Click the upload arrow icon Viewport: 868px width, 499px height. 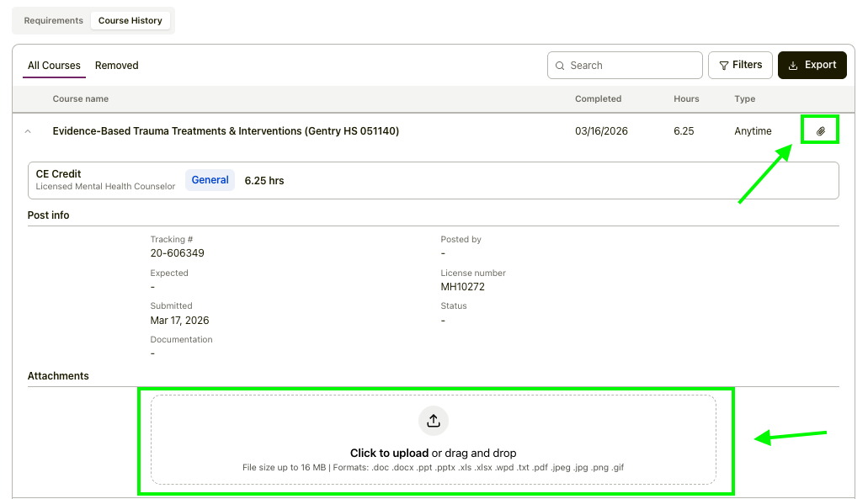click(433, 421)
